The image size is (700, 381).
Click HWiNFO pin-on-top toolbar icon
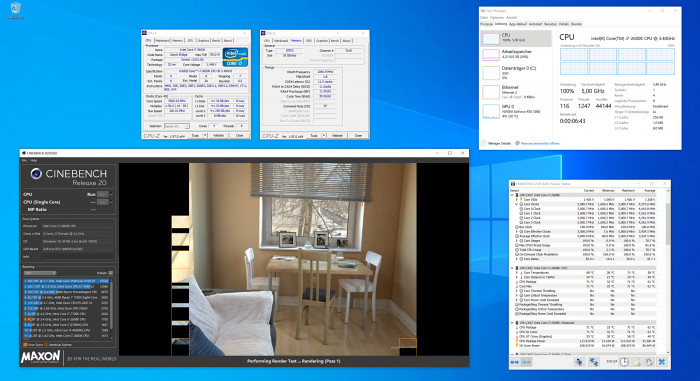pos(579,362)
